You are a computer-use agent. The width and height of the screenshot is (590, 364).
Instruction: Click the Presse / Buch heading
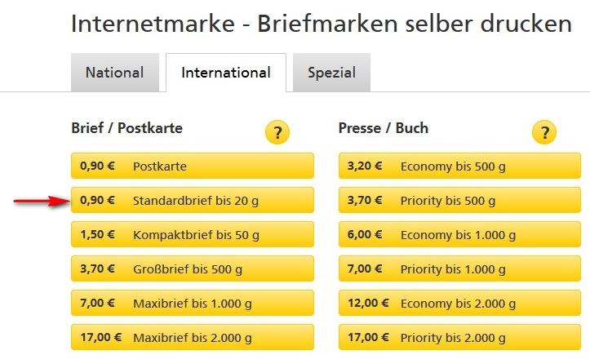(383, 128)
